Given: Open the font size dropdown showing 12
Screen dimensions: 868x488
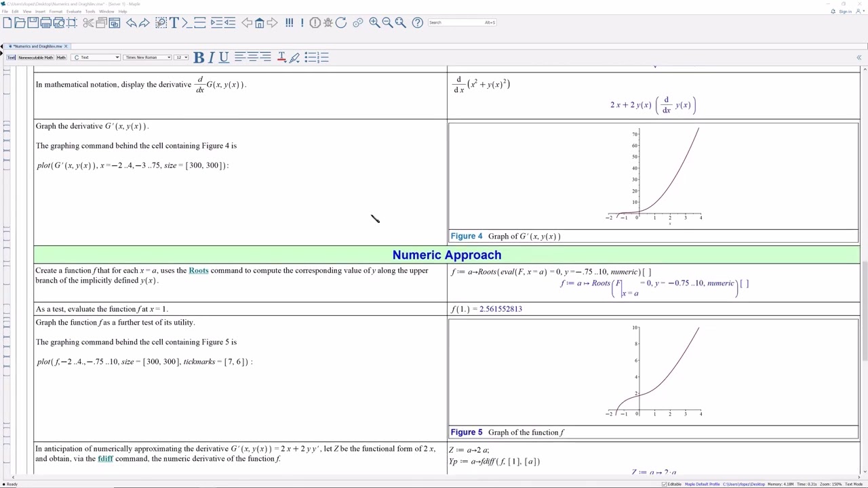Looking at the screenshot, I should (181, 58).
